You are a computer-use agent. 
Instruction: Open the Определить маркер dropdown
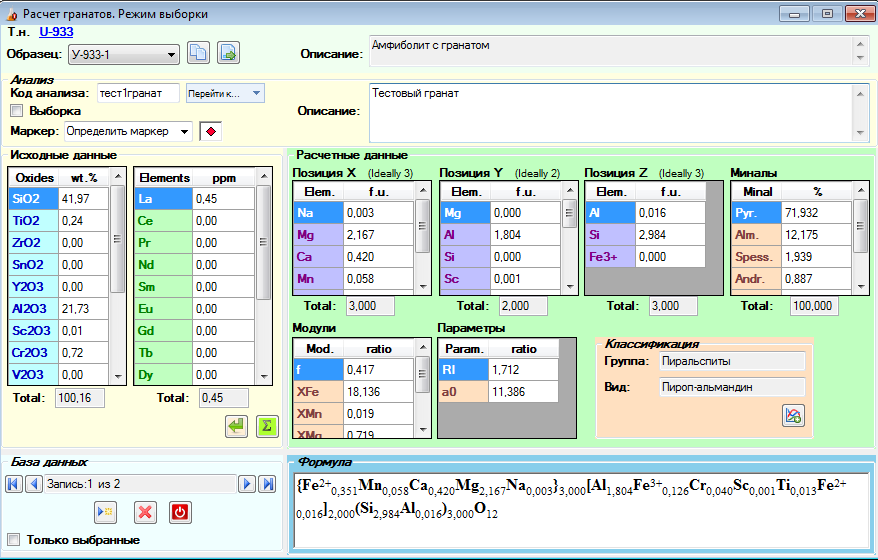coord(128,132)
